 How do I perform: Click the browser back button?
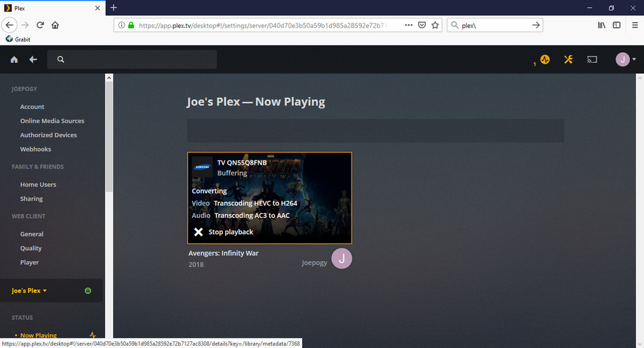(x=9, y=25)
